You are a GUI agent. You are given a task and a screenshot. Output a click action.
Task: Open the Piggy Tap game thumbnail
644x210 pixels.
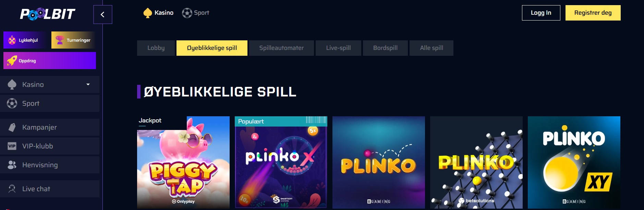pos(183,162)
